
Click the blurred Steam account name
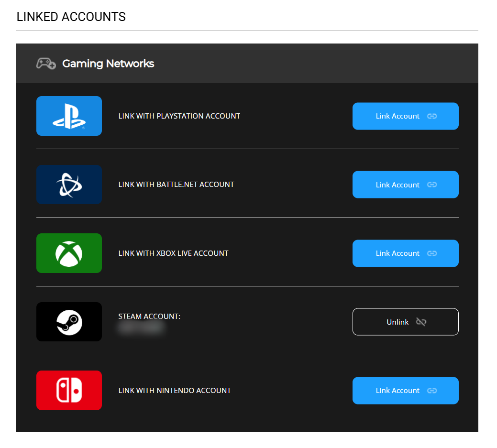pyautogui.click(x=142, y=328)
